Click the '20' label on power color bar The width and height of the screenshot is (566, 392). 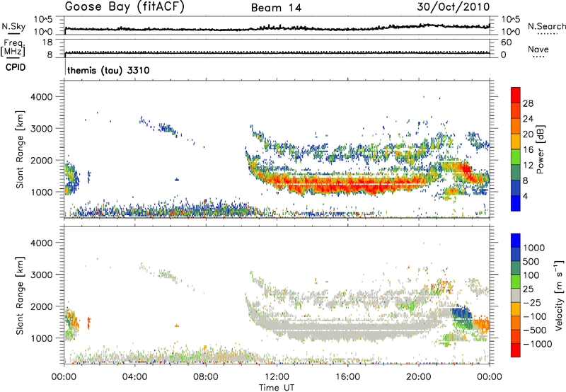528,134
